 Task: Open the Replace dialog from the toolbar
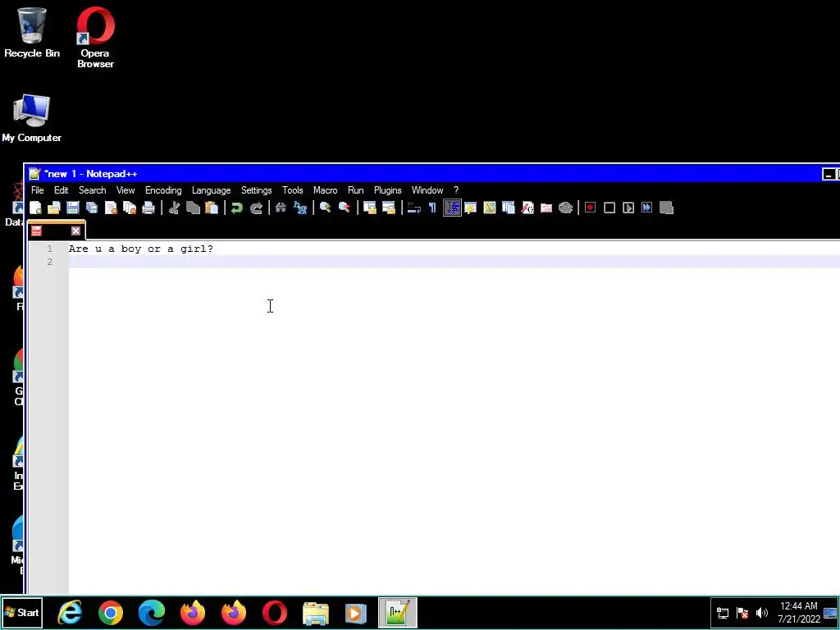(x=300, y=208)
